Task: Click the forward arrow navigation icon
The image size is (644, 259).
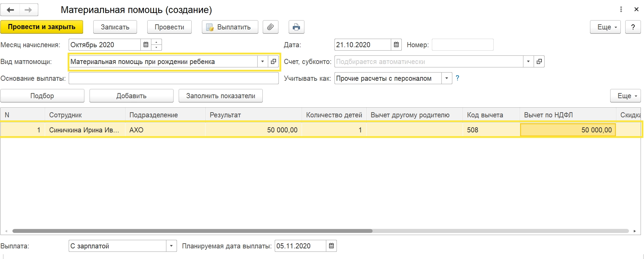Action: (29, 10)
